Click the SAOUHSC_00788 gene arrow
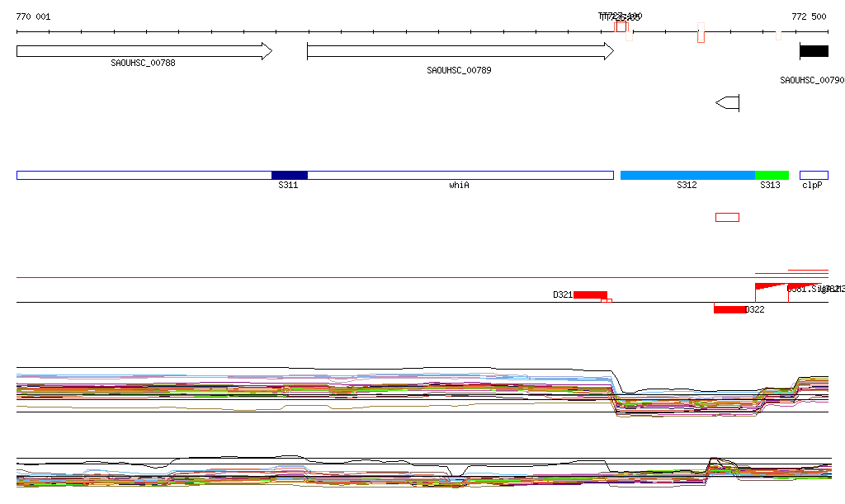This screenshot has height=504, width=845. (144, 51)
